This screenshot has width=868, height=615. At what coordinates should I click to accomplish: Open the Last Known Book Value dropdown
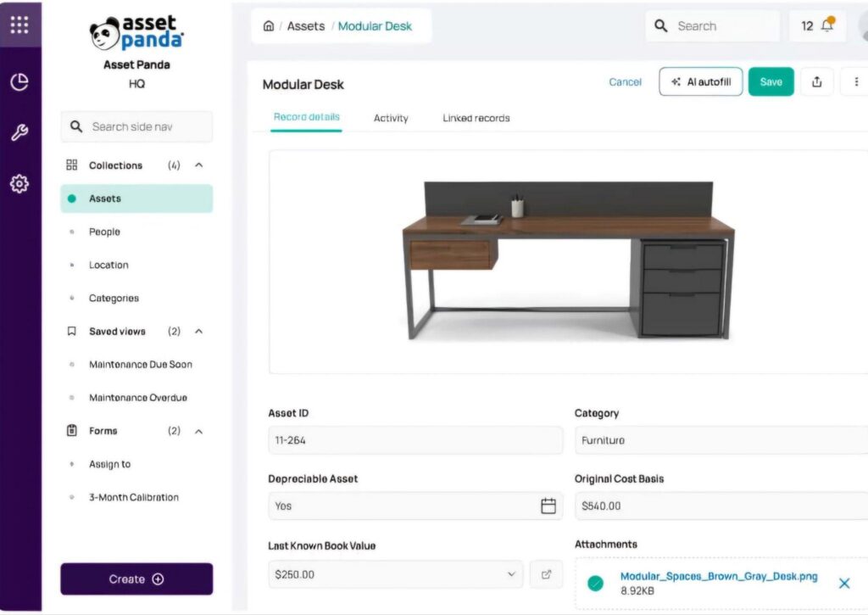pos(512,574)
